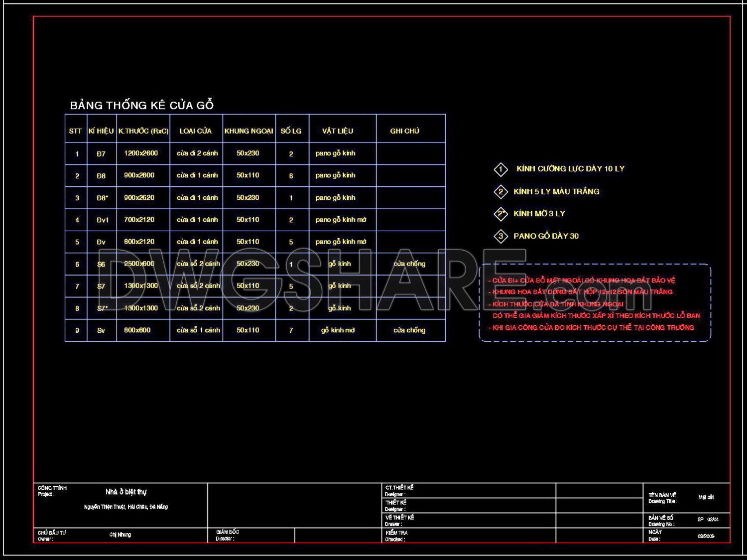Click the address "Nguyễn Thiện Thuật, Hải Châu, Đà Nẵng"
The image size is (747, 560).
[126, 507]
